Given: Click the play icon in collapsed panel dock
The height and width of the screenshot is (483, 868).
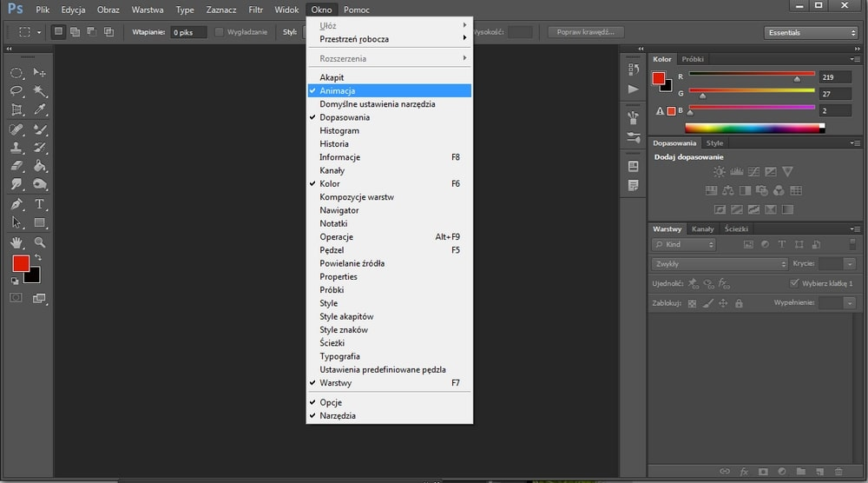Looking at the screenshot, I should click(634, 89).
